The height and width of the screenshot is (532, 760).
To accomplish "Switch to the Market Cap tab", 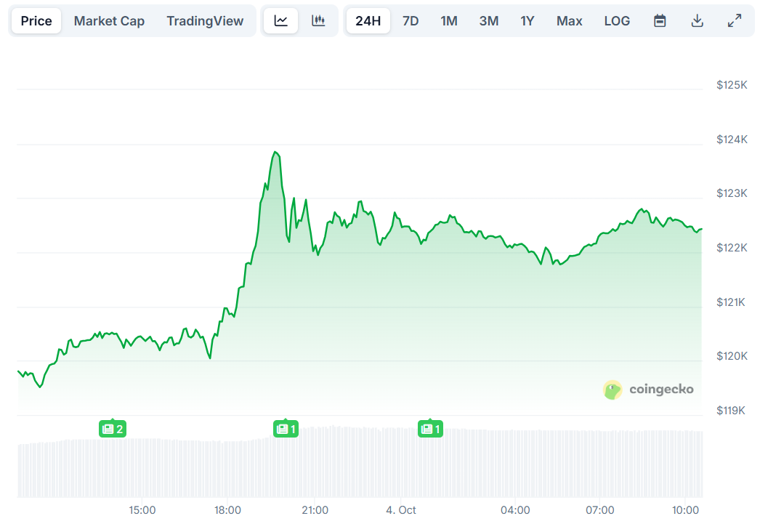I will [x=109, y=21].
